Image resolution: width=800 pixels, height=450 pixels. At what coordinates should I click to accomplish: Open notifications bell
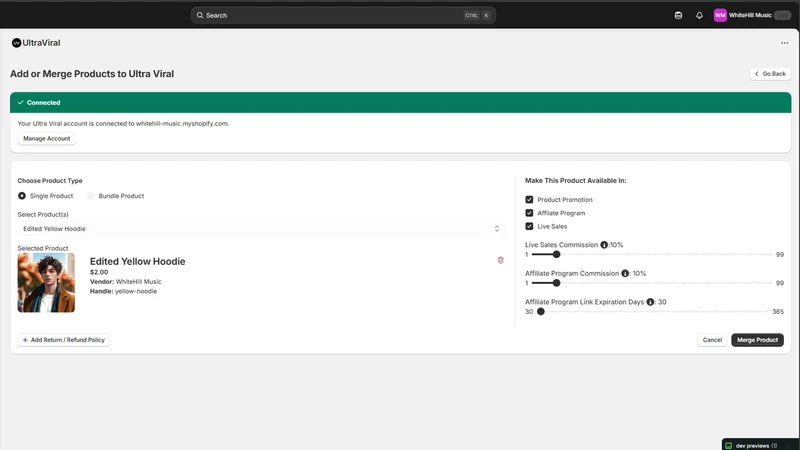click(699, 15)
